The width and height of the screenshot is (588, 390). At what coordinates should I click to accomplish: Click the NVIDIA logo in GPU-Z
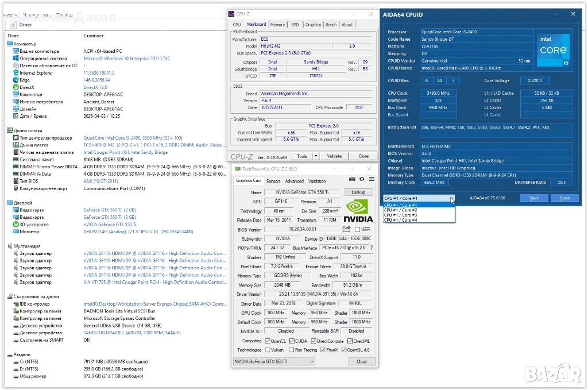pyautogui.click(x=358, y=210)
